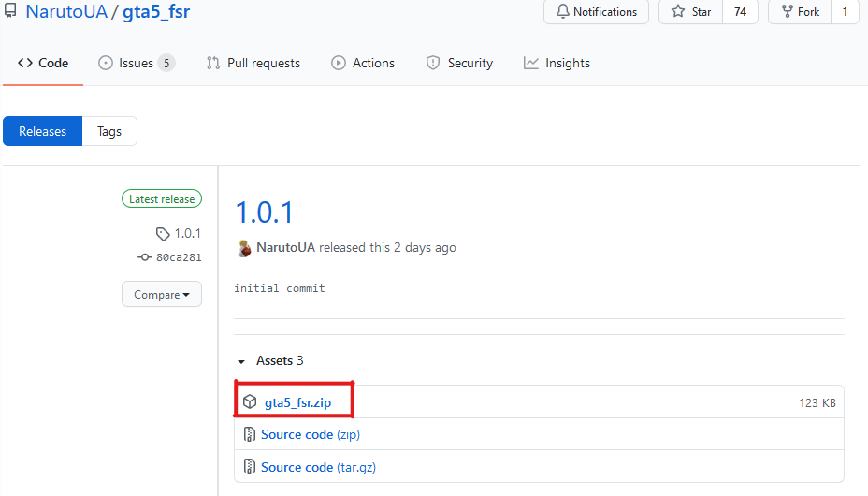
Task: Click NarutoUA's avatar in release info
Action: coord(244,248)
